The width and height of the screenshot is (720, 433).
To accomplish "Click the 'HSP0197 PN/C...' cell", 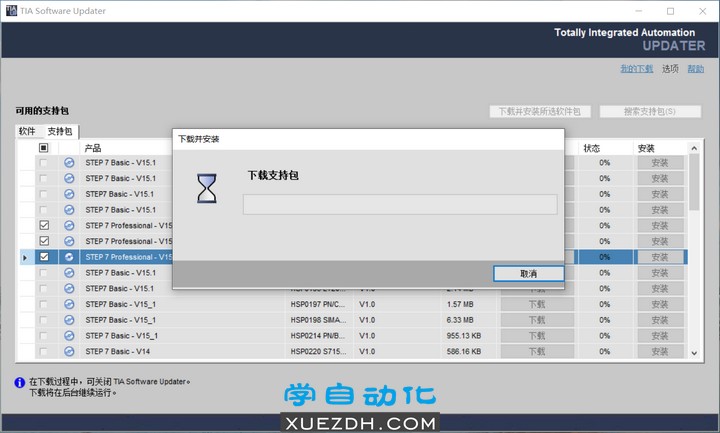I will 318,304.
